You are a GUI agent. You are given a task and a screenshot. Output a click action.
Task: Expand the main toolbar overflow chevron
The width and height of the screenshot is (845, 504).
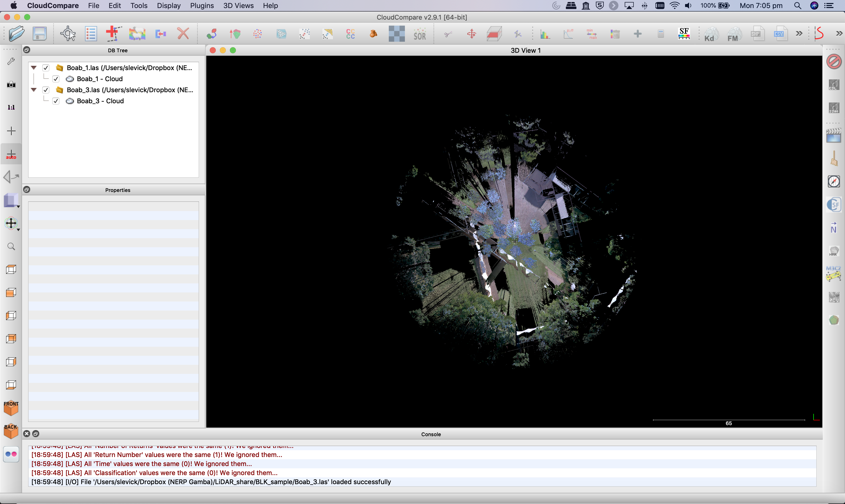(799, 33)
